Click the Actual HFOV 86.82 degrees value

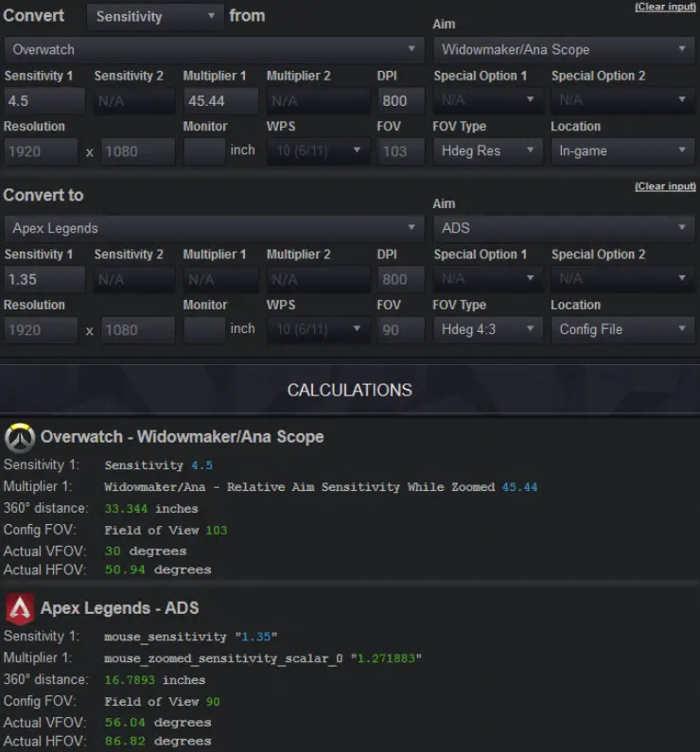coord(158,742)
